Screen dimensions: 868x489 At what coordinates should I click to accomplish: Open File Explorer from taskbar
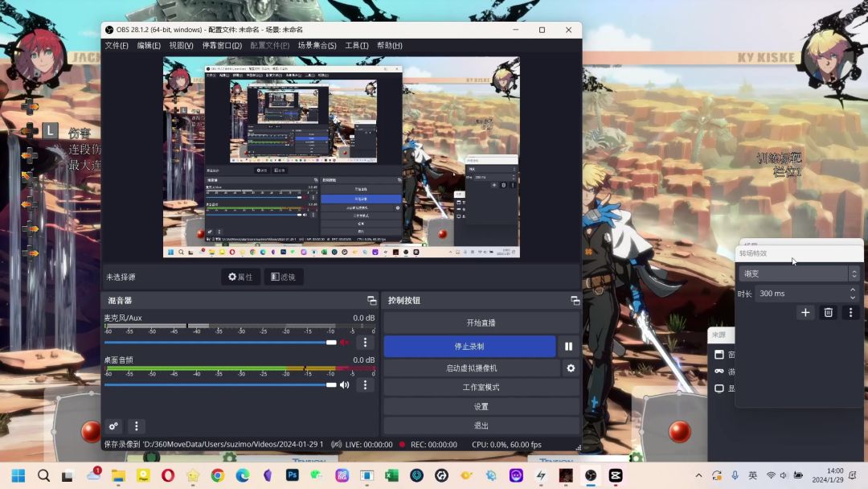coord(118,475)
